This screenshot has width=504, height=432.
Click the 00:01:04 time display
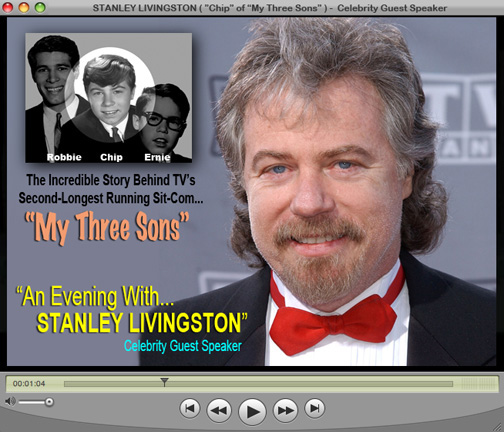(x=29, y=384)
